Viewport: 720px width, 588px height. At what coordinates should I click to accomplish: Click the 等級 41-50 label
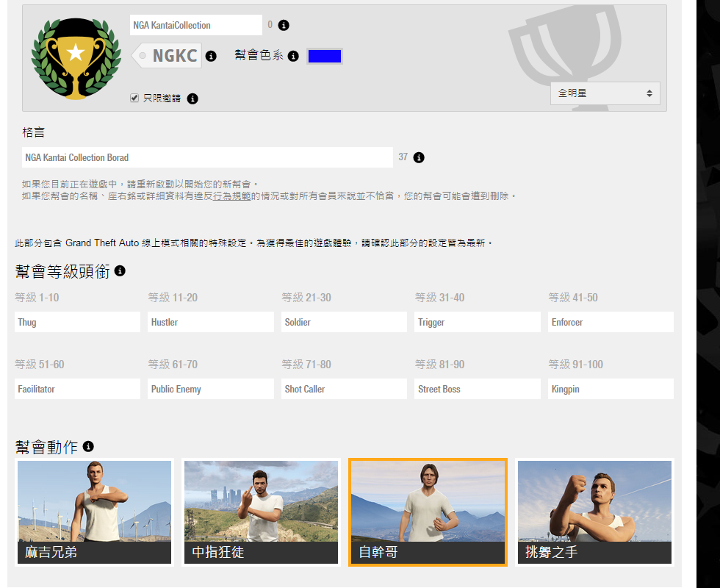tap(573, 298)
